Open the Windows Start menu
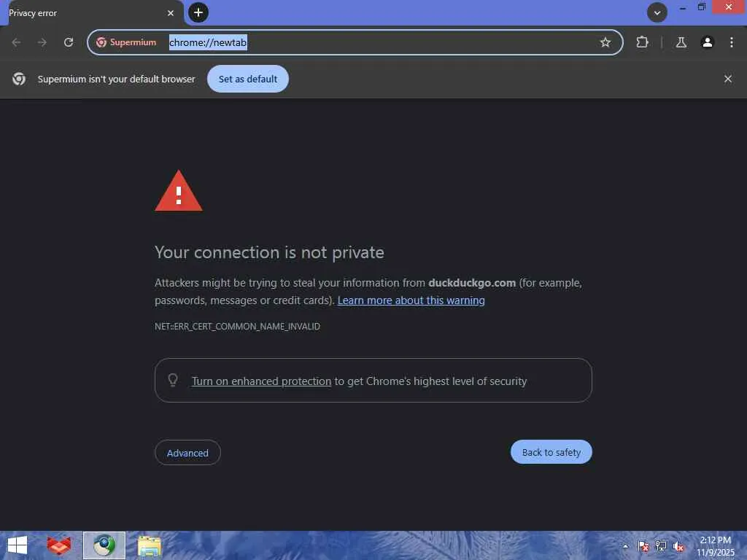This screenshot has height=560, width=747. [x=18, y=545]
